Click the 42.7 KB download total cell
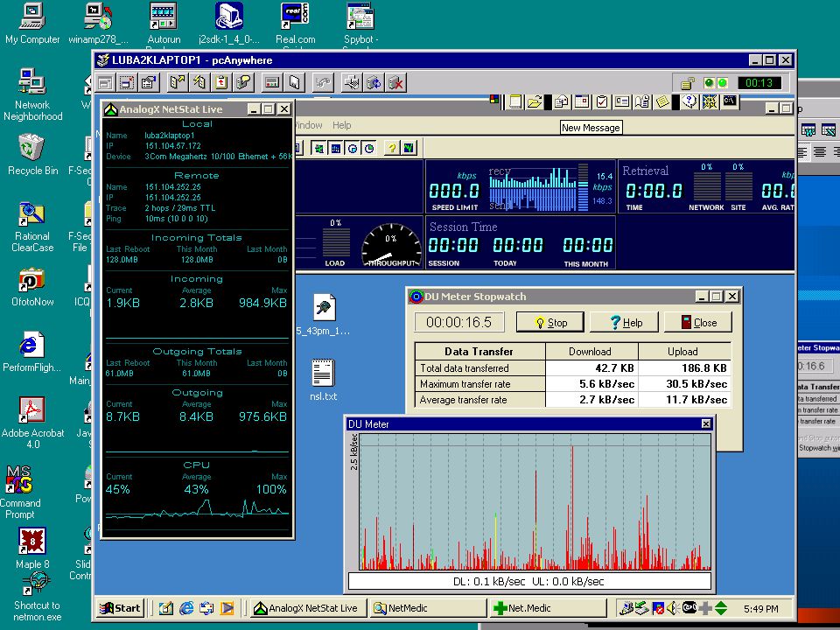 tap(591, 368)
